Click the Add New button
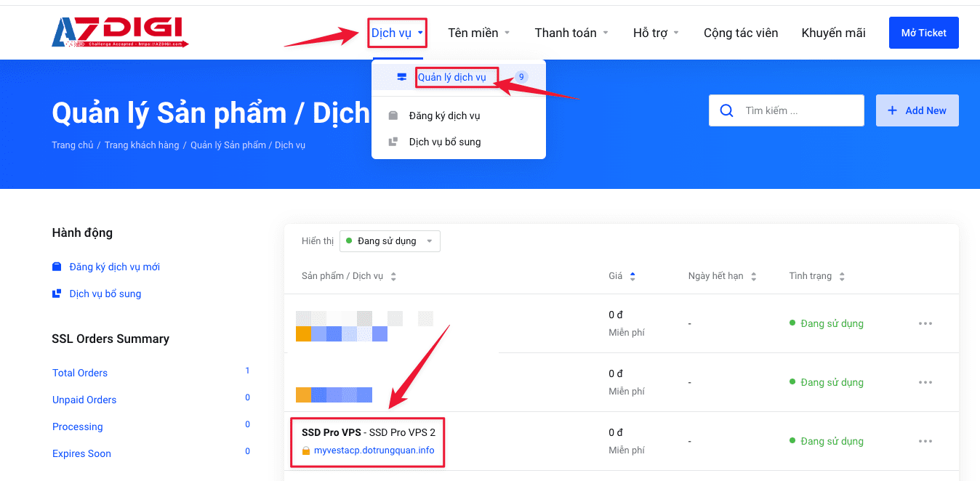The width and height of the screenshot is (980, 481). pos(917,110)
